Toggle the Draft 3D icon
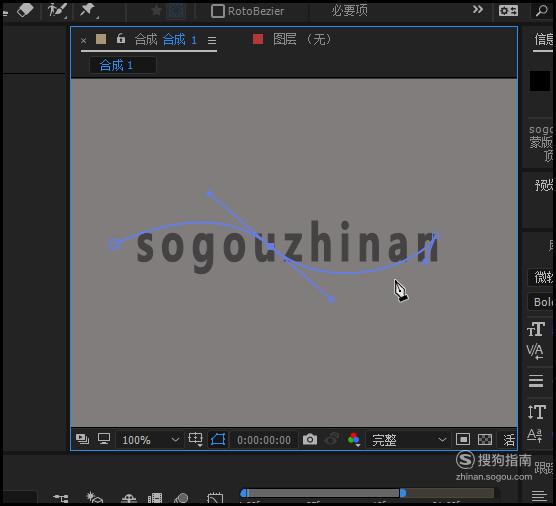 point(94,497)
